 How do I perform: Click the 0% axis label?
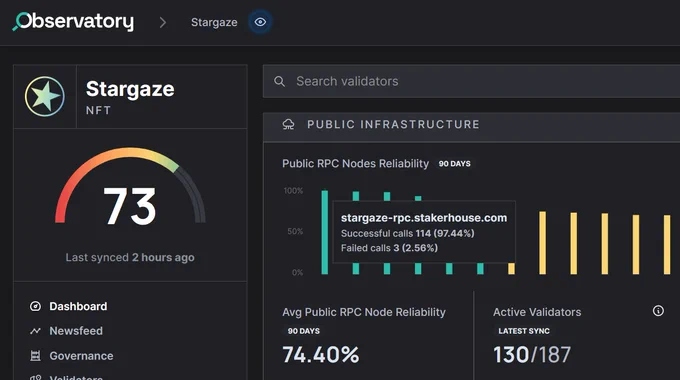pos(298,272)
